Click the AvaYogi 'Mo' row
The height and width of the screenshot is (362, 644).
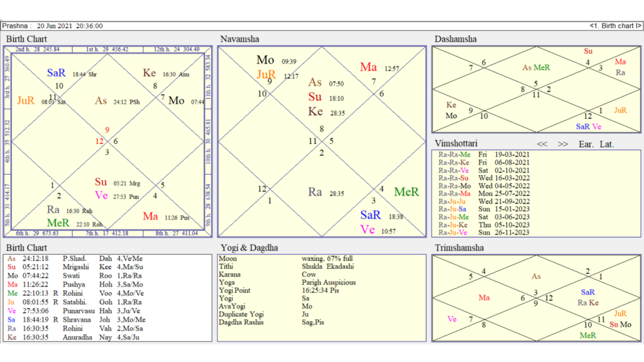coord(266,306)
